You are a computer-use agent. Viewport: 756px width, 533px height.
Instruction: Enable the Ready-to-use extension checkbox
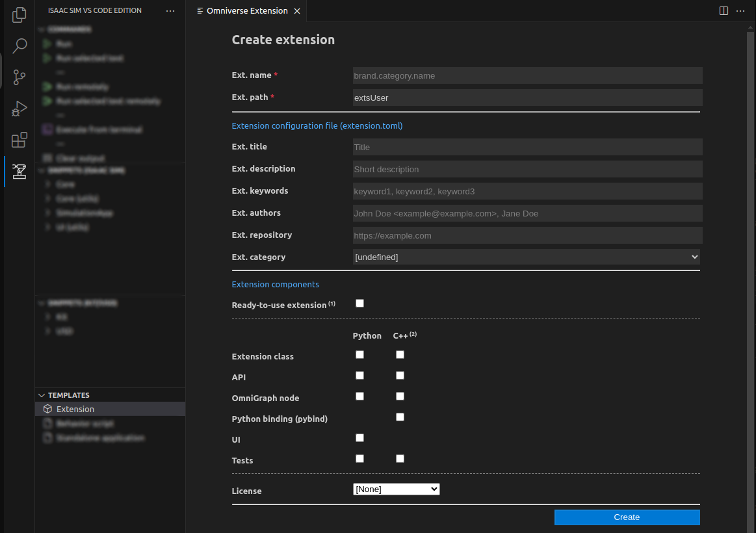tap(359, 303)
